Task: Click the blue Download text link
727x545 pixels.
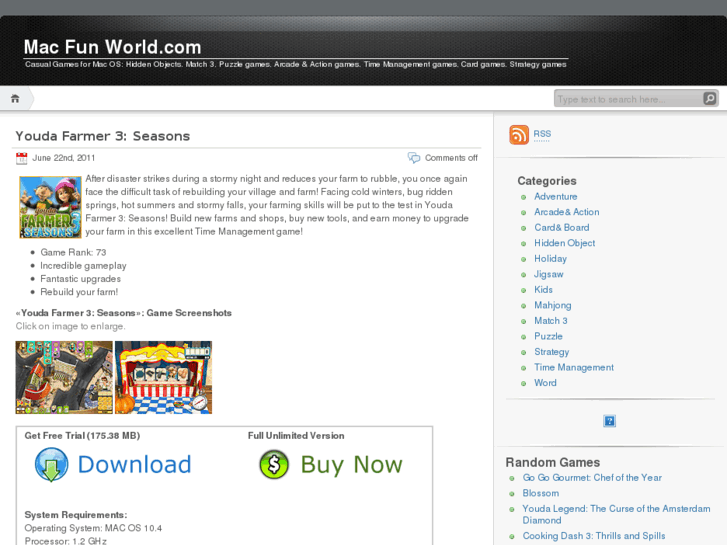Action: 134,464
